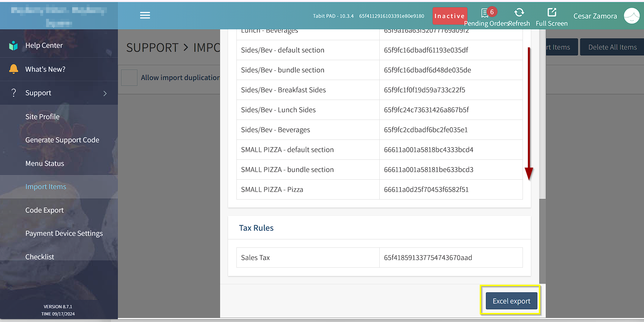Open the Cesar Zamora user avatar
Screen dimensions: 644x322
tap(631, 16)
